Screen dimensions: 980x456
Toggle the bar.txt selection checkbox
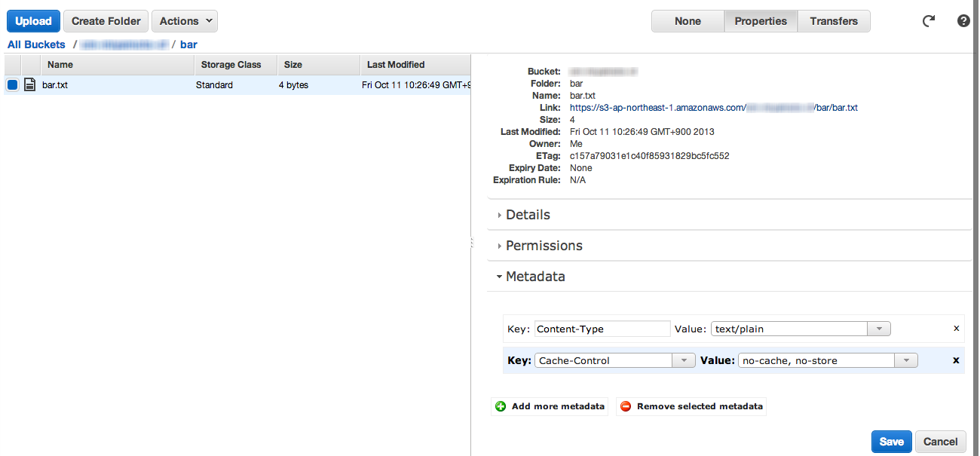12,85
